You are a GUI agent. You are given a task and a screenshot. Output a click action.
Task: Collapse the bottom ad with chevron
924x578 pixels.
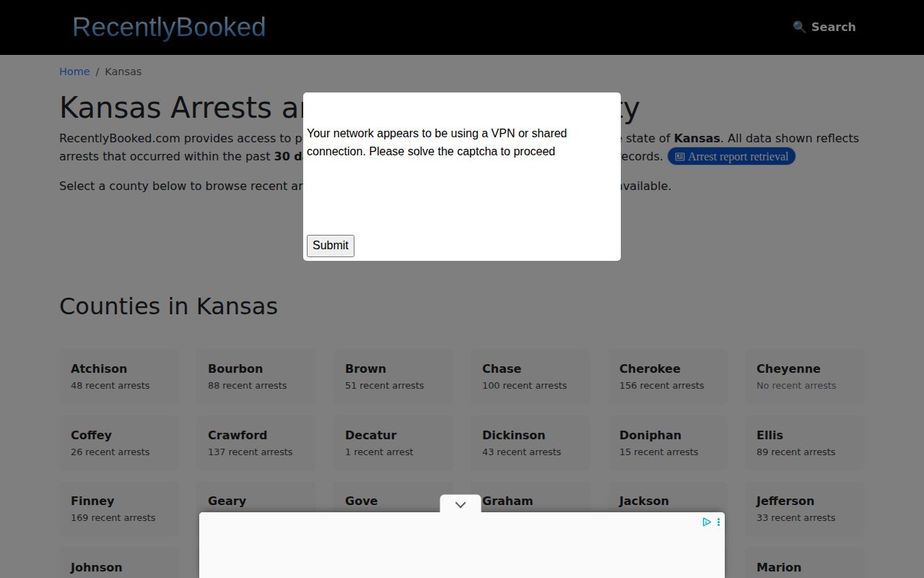tap(461, 504)
